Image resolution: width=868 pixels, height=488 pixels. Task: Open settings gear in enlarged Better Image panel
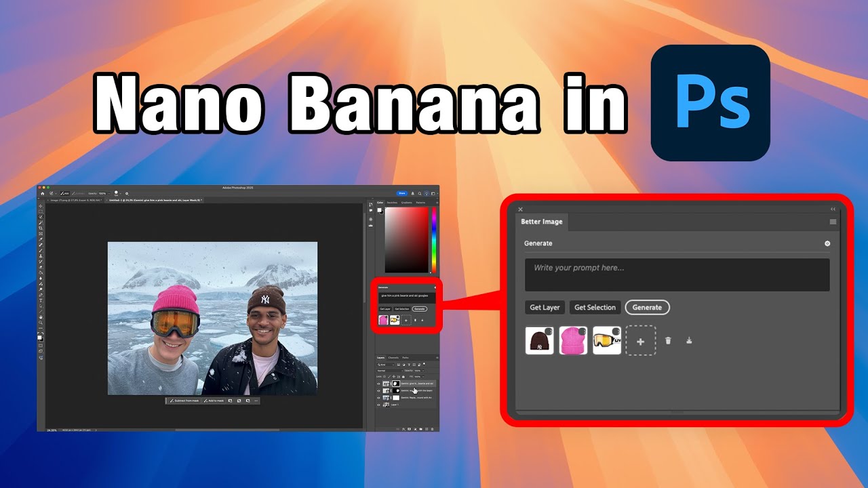tap(827, 243)
